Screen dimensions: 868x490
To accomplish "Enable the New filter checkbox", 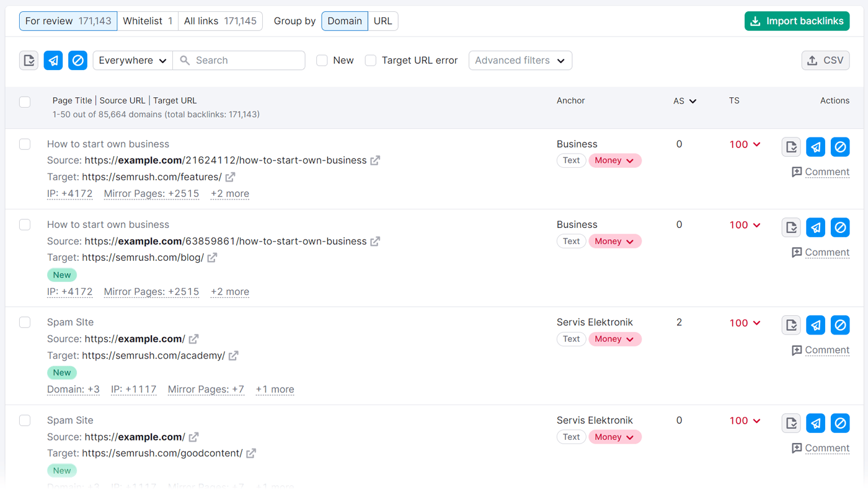I will 322,60.
